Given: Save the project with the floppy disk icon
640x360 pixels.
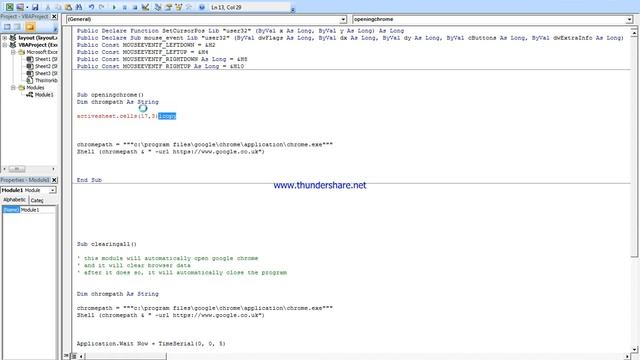Looking at the screenshot, I should 35,7.
